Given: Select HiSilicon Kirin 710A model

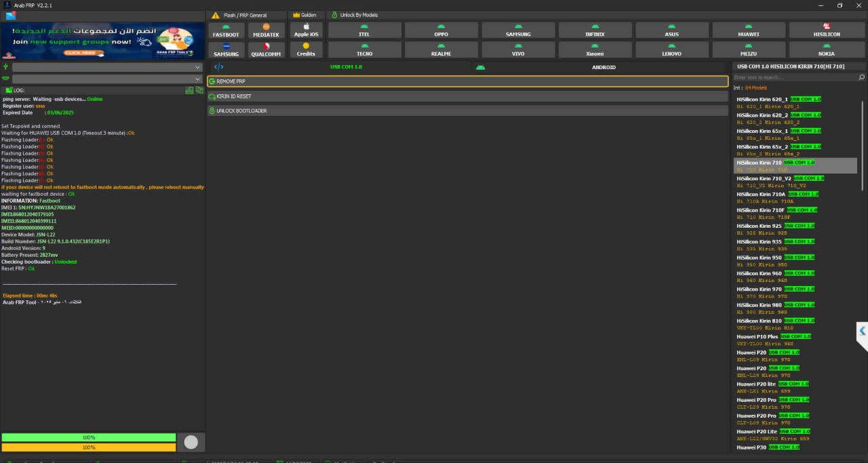Looking at the screenshot, I should [x=796, y=197].
